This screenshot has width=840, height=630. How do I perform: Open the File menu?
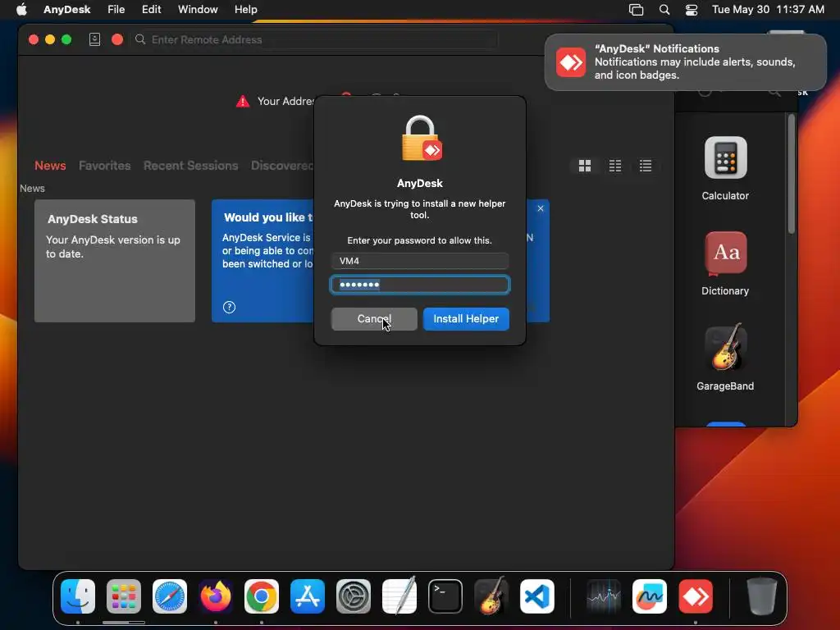[116, 10]
